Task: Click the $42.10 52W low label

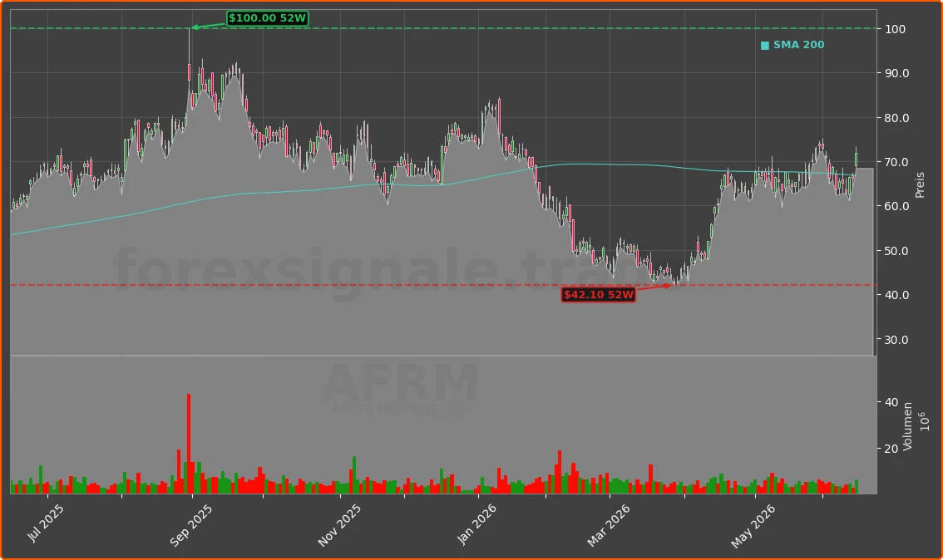Action: (599, 294)
